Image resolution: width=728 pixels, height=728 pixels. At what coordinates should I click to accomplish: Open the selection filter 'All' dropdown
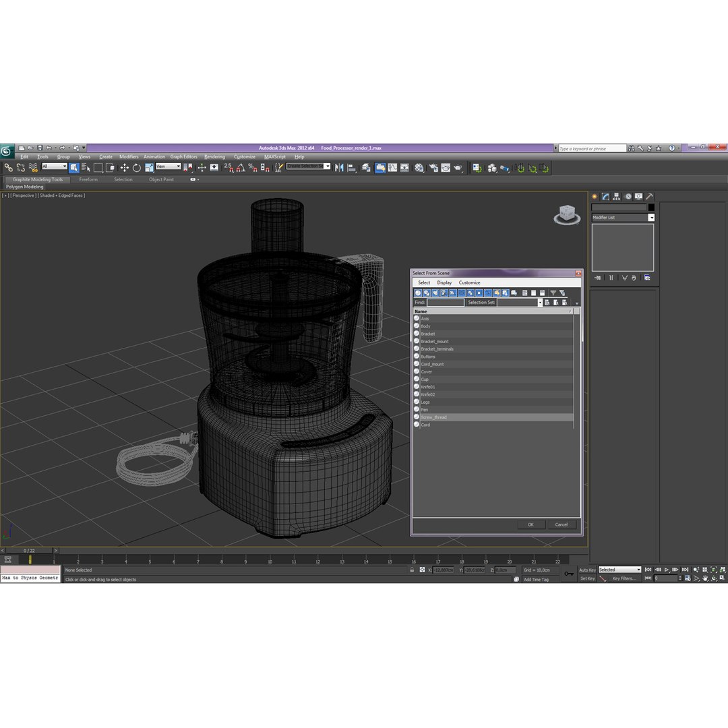point(55,166)
